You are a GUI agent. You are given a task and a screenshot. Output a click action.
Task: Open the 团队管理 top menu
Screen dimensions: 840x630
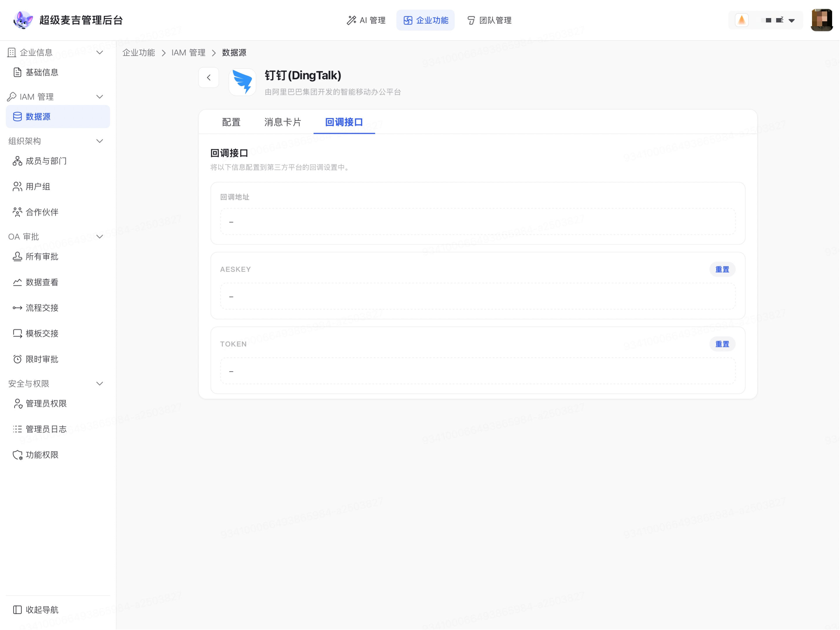pyautogui.click(x=489, y=20)
